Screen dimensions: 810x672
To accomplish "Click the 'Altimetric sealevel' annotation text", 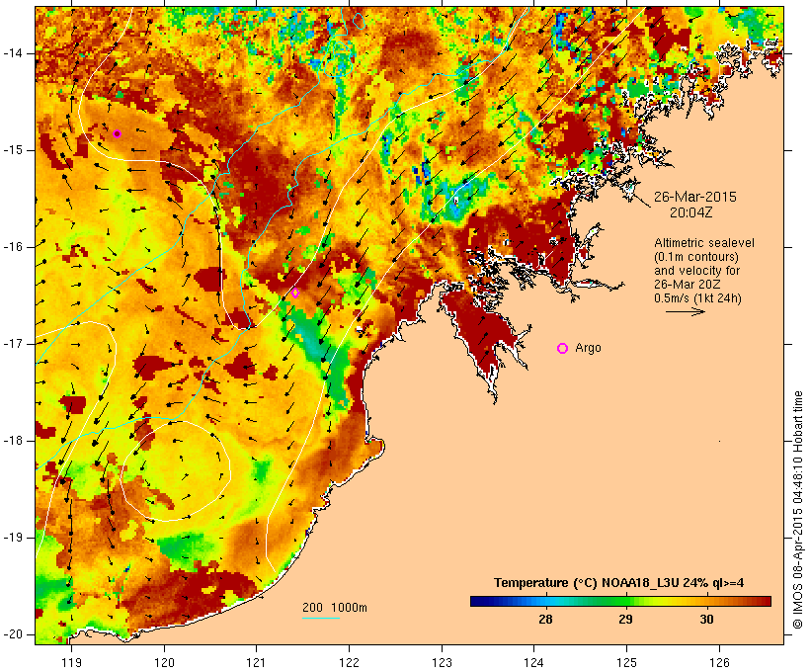I will (x=704, y=243).
